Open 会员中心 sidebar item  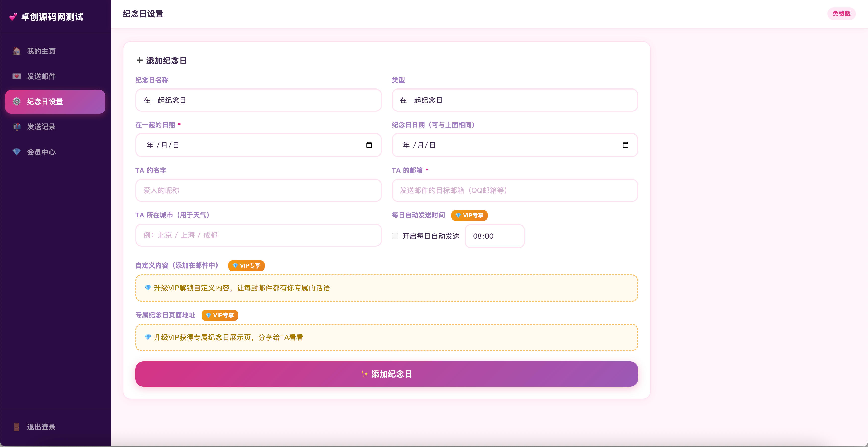click(x=55, y=152)
